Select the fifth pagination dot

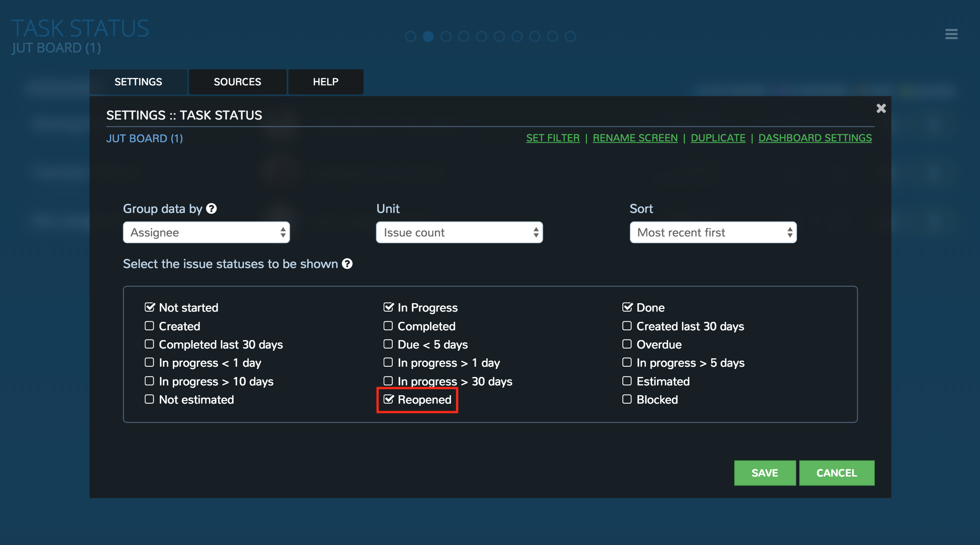[x=482, y=36]
